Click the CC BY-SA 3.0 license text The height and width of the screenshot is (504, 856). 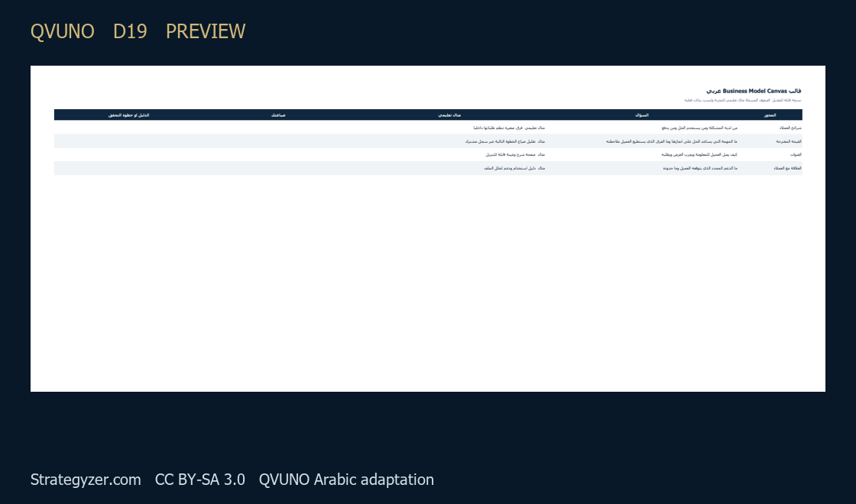pos(199,480)
